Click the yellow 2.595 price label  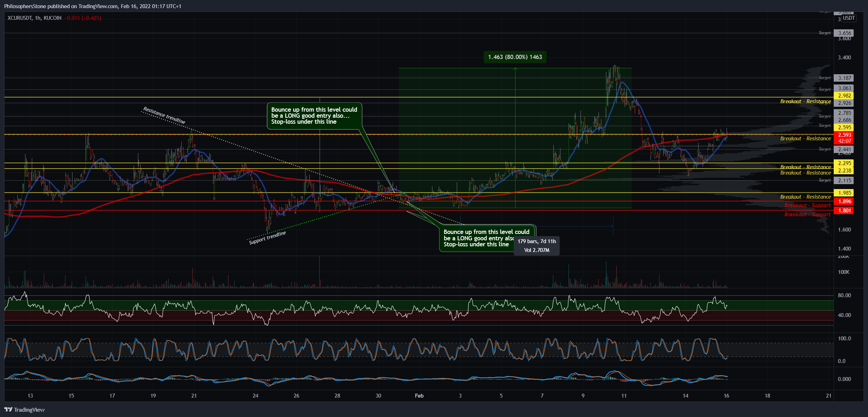coord(844,128)
